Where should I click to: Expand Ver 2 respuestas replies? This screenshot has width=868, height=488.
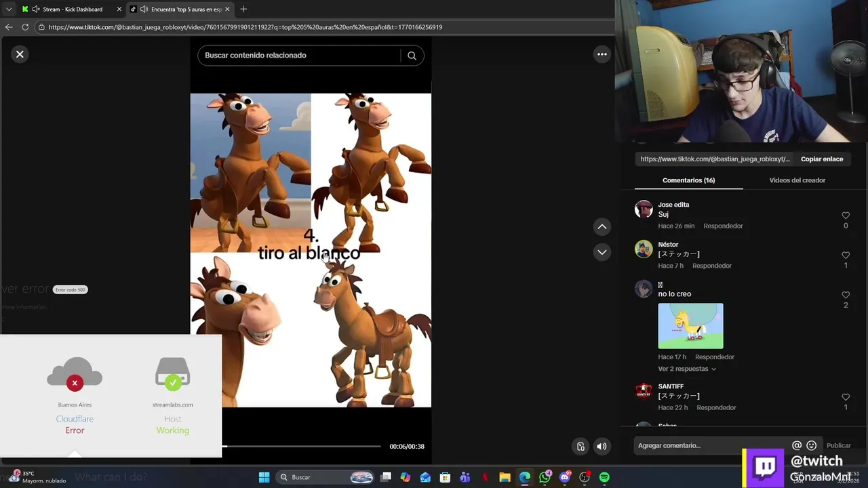point(687,369)
